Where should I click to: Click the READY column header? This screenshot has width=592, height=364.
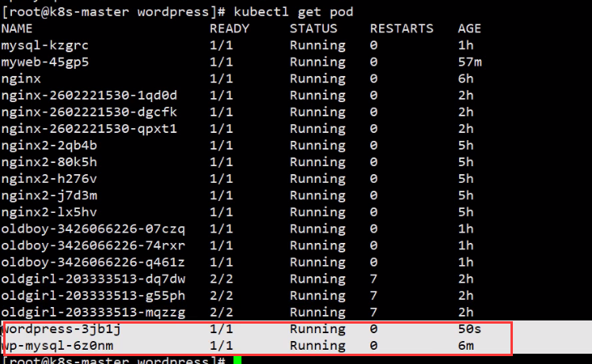pyautogui.click(x=230, y=28)
